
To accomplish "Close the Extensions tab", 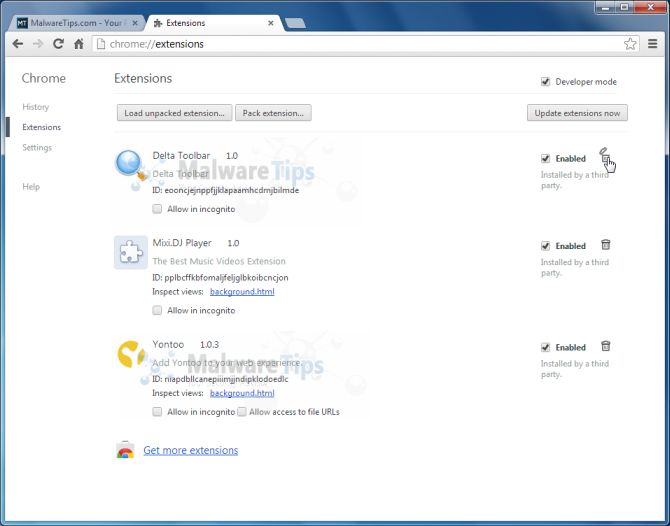I will [x=270, y=23].
